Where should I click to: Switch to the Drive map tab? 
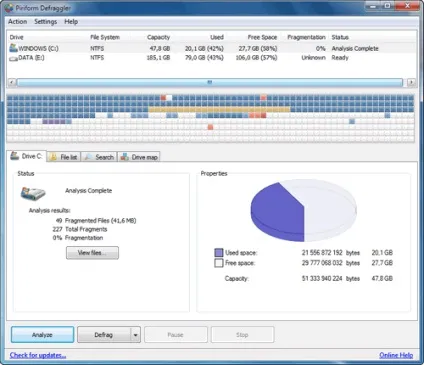[139, 157]
